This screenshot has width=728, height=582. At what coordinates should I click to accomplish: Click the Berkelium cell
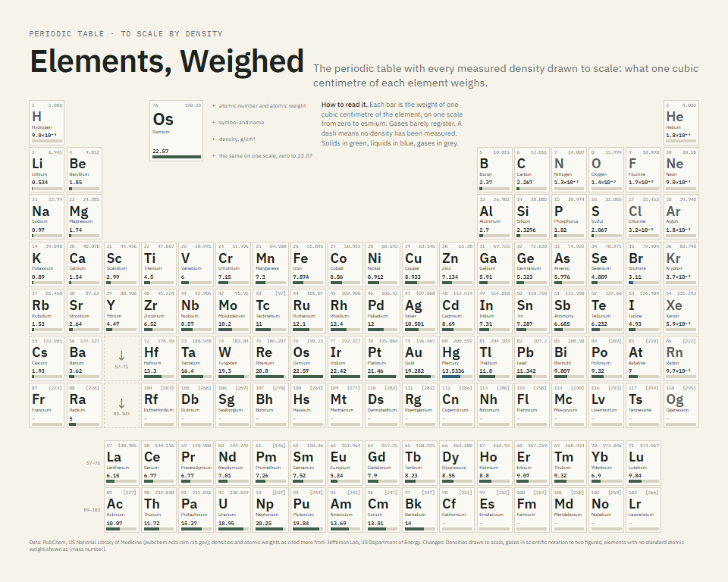(420, 509)
